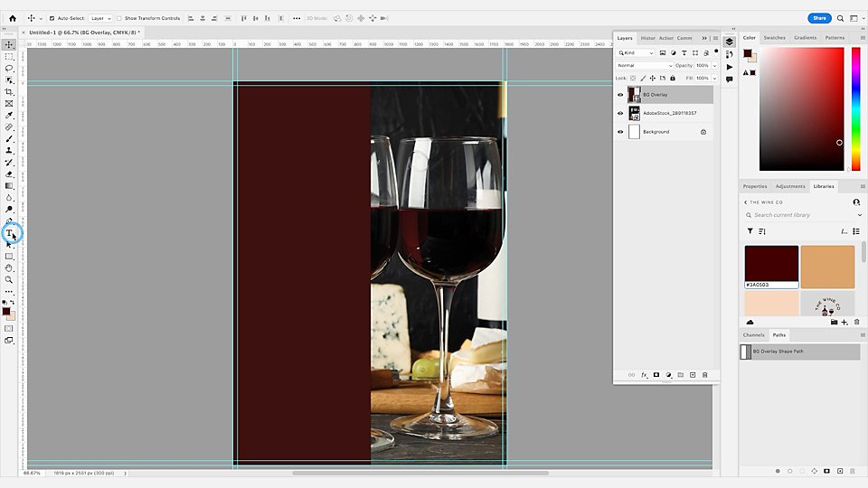Pick the tan library color swatch
The width and height of the screenshot is (868, 488).
[827, 267]
